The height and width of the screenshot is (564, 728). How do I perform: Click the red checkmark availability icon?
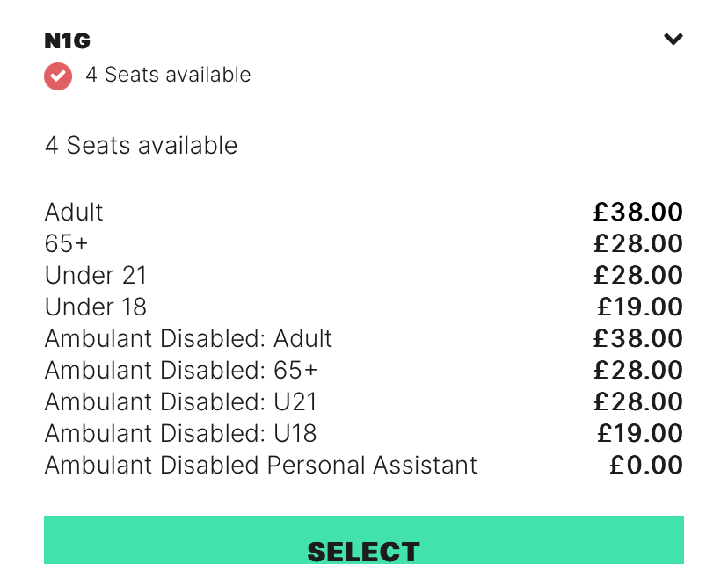(x=58, y=76)
